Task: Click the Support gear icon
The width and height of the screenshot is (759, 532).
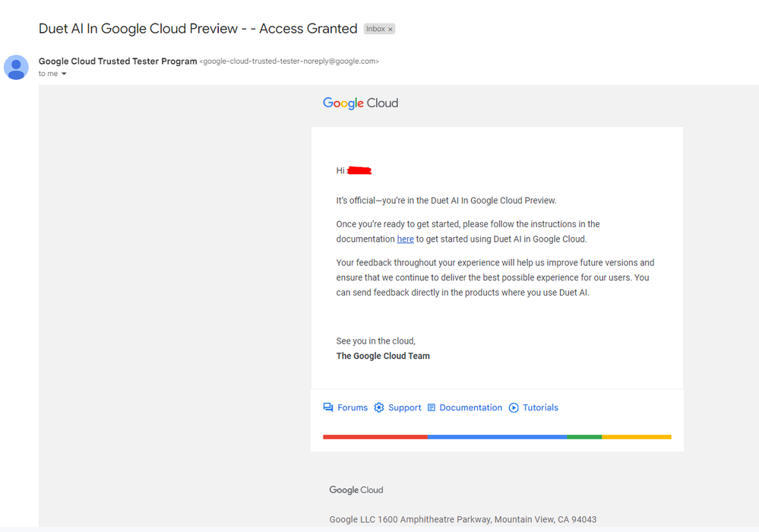Action: pyautogui.click(x=379, y=407)
